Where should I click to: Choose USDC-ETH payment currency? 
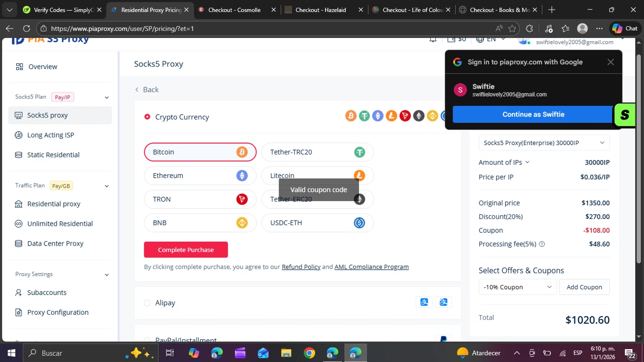[317, 223]
